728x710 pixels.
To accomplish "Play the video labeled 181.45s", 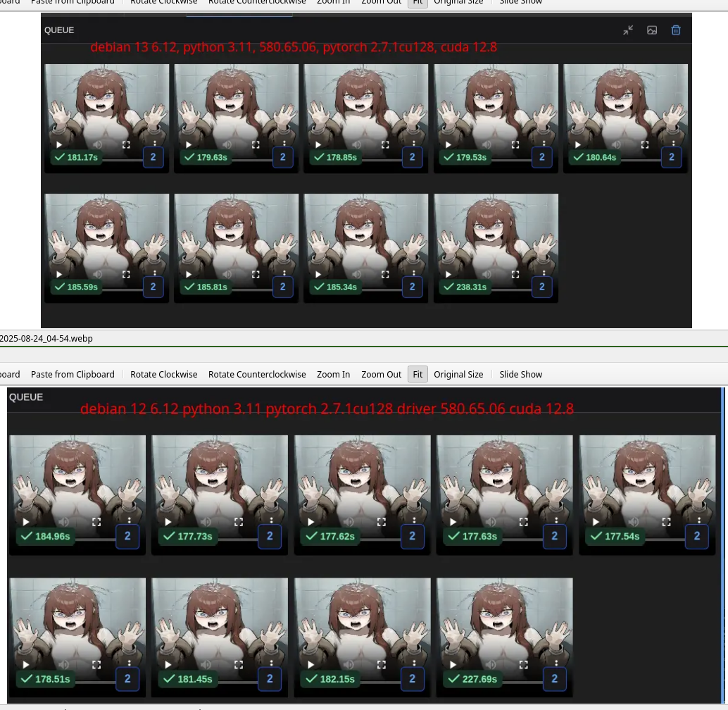I will pos(168,664).
